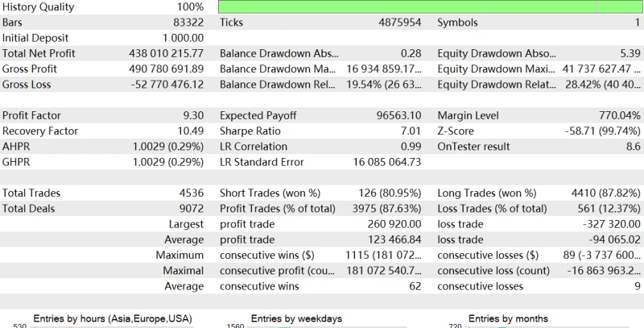This screenshot has height=328, width=644.
Task: Select the Gross Loss value
Action: point(159,85)
